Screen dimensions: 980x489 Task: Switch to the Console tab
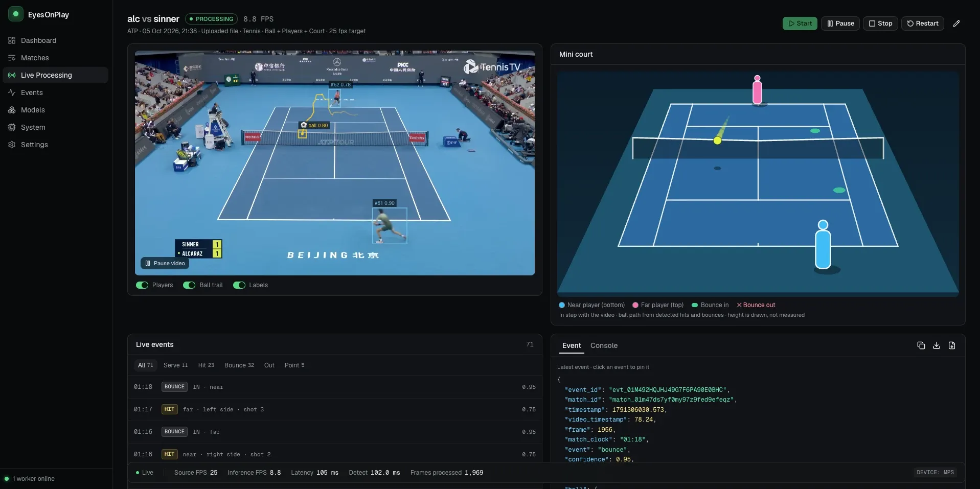[x=604, y=345]
